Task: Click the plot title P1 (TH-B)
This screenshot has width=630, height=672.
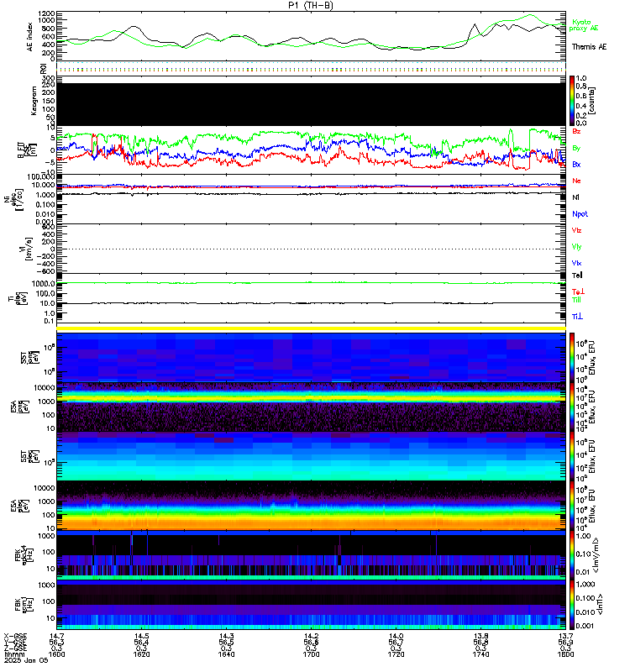Action: click(311, 5)
